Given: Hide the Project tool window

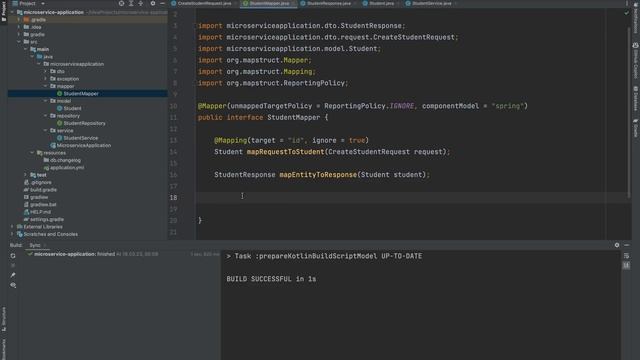Looking at the screenshot, I should point(162,3).
